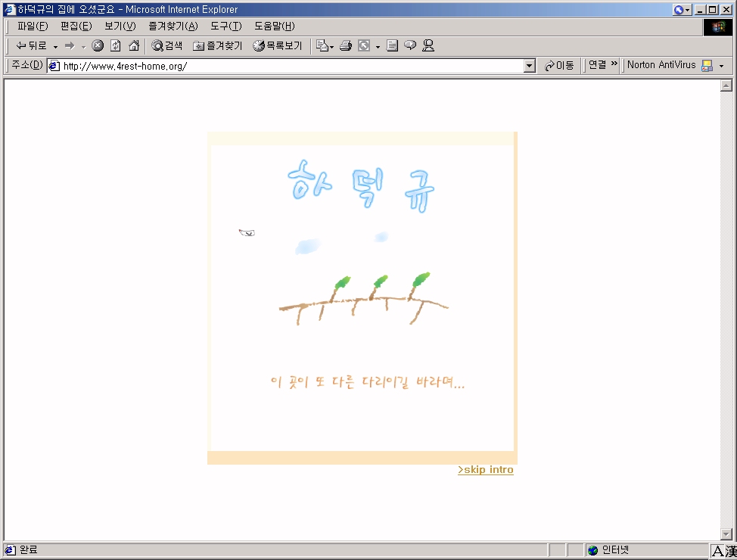Click the vertical scrollbar down arrow

726,534
